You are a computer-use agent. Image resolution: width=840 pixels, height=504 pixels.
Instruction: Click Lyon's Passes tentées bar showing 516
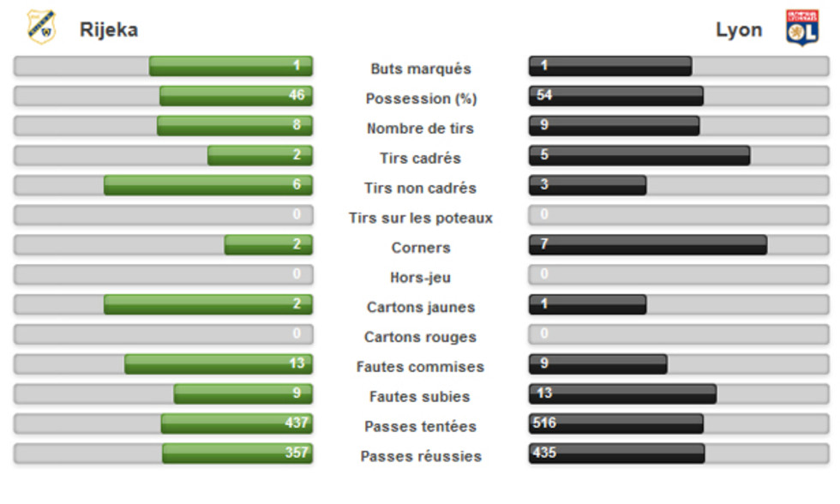tap(616, 423)
